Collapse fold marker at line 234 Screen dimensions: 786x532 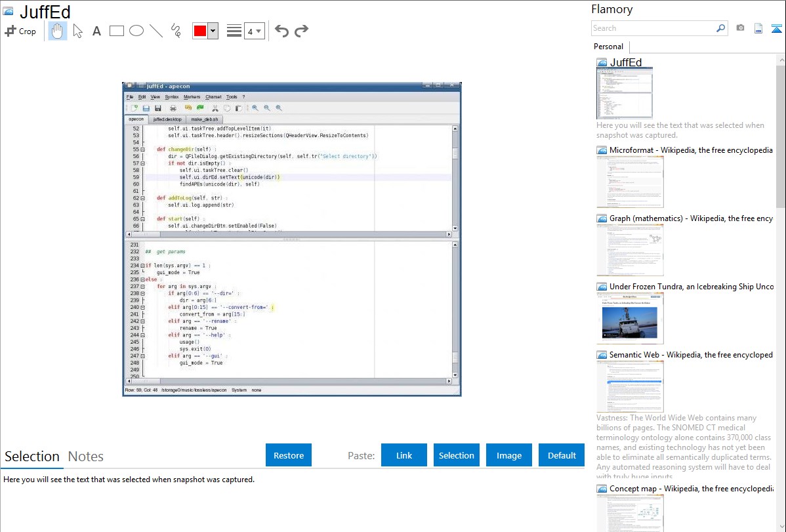pyautogui.click(x=143, y=266)
